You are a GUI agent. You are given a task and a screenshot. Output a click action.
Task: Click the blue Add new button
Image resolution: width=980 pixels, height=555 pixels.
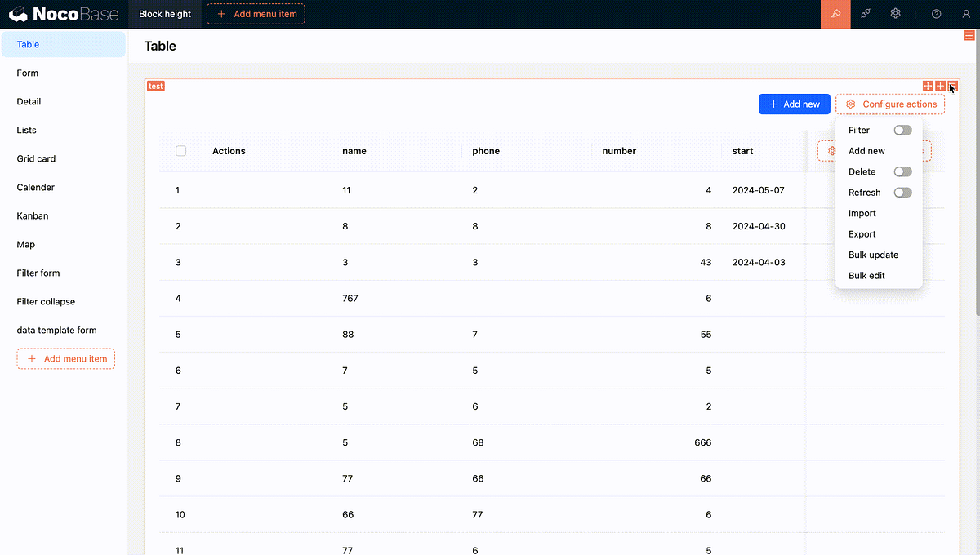[x=794, y=104]
